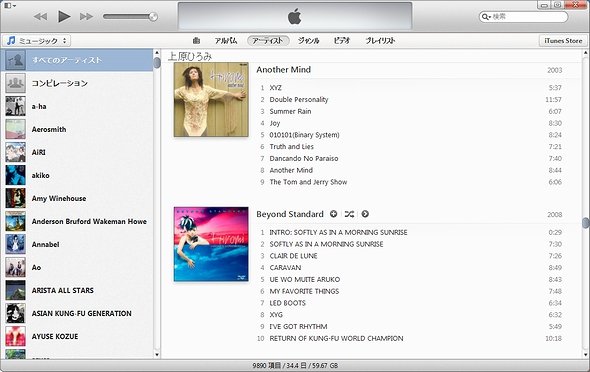Switch to the プレイリスト tab
Image resolution: width=590 pixels, height=372 pixels.
coord(380,41)
